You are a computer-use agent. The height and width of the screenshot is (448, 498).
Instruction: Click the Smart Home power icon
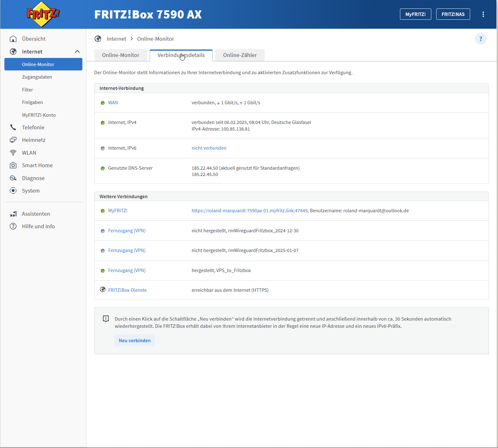tap(13, 165)
